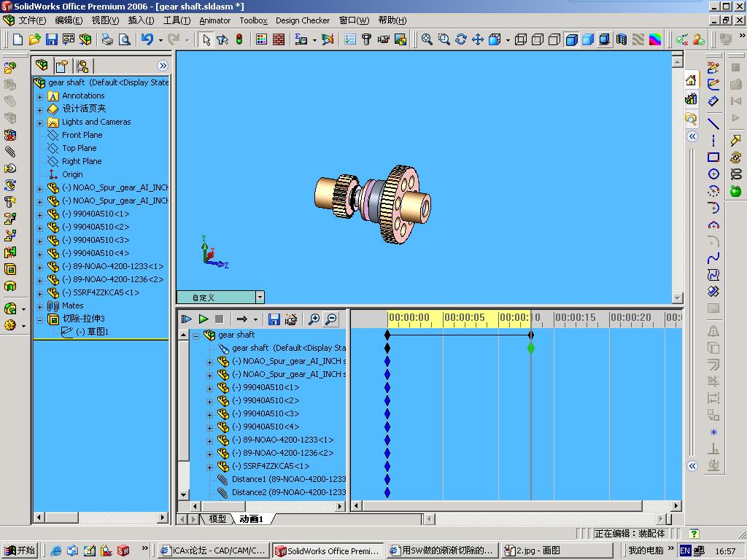747x560 pixels.
Task: Select the Spline sketch tool
Action: (x=713, y=258)
